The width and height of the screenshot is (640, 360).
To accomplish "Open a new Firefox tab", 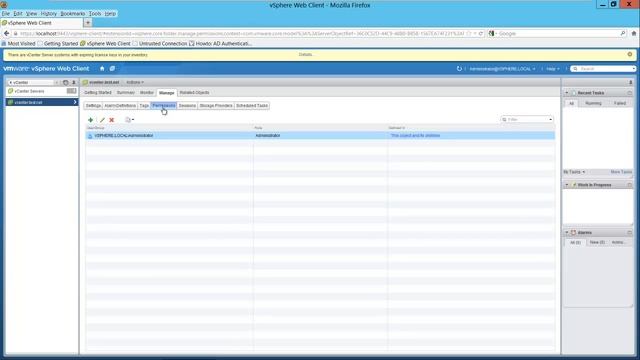I will coord(88,23).
